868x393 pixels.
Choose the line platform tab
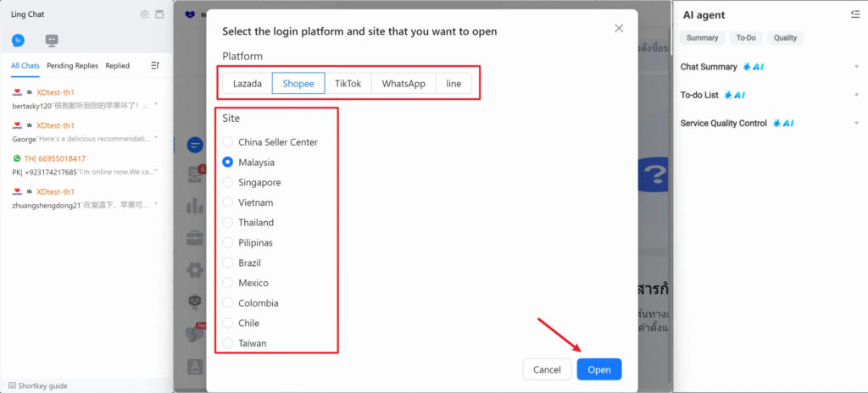[453, 84]
